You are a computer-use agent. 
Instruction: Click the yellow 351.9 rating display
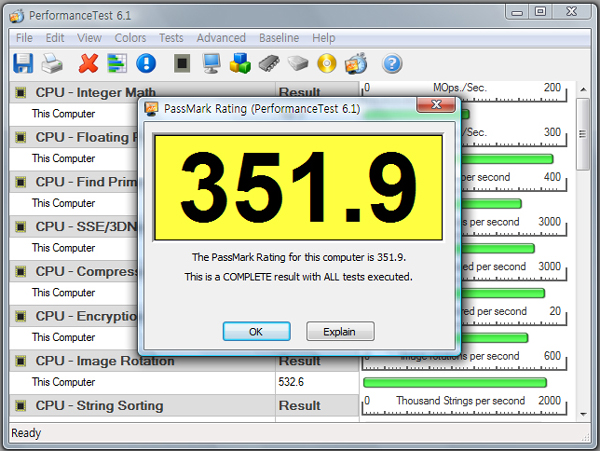(298, 188)
